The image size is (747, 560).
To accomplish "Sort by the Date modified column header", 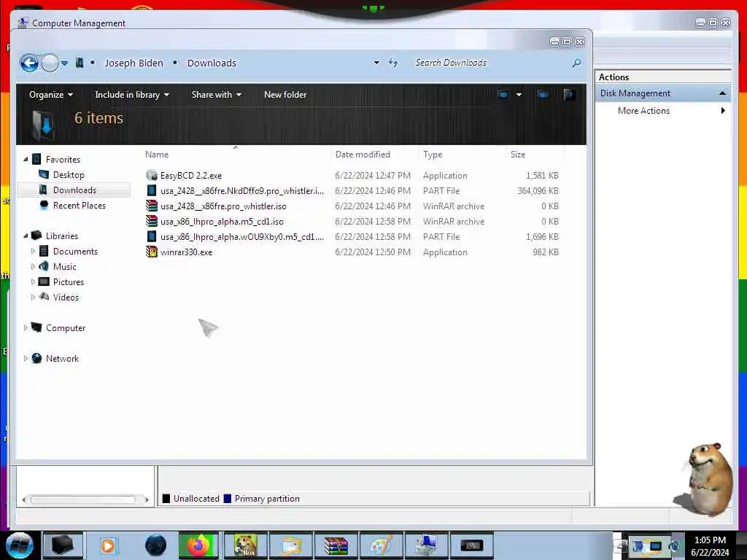I will point(363,155).
